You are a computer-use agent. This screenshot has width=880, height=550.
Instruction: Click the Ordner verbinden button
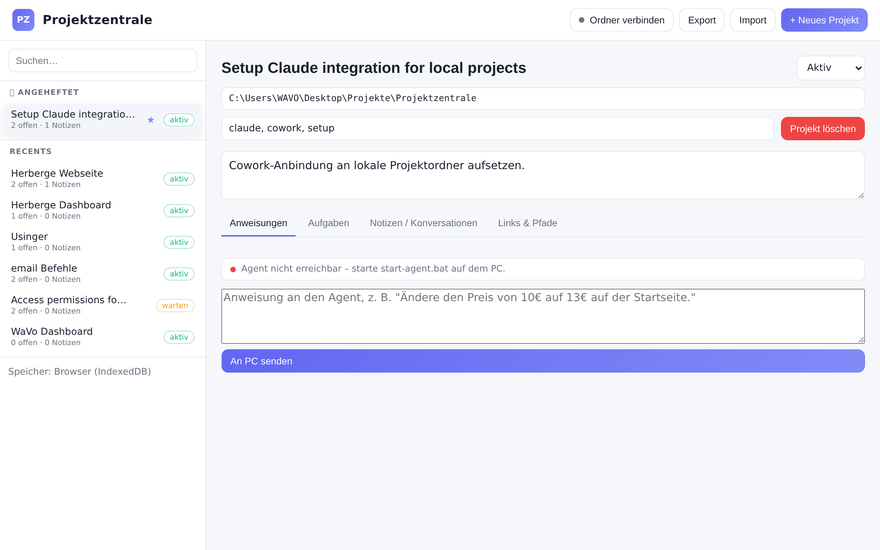click(x=621, y=20)
